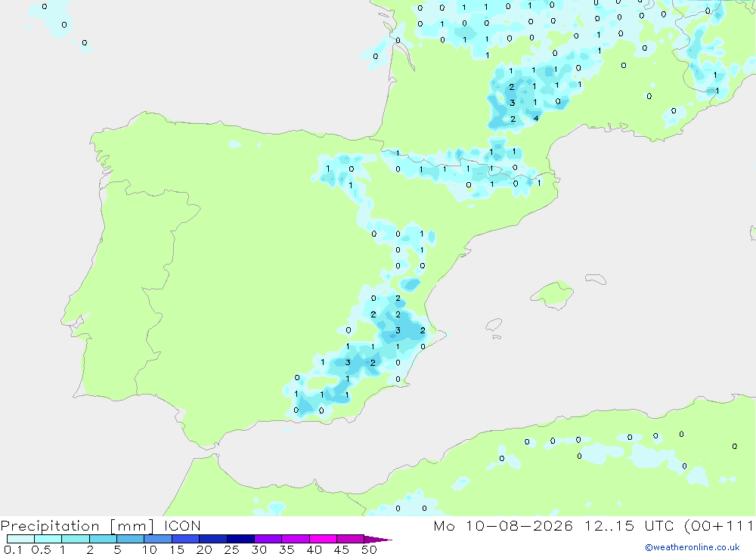Click legend label "45"
This screenshot has height=554, width=756.
coord(342,549)
